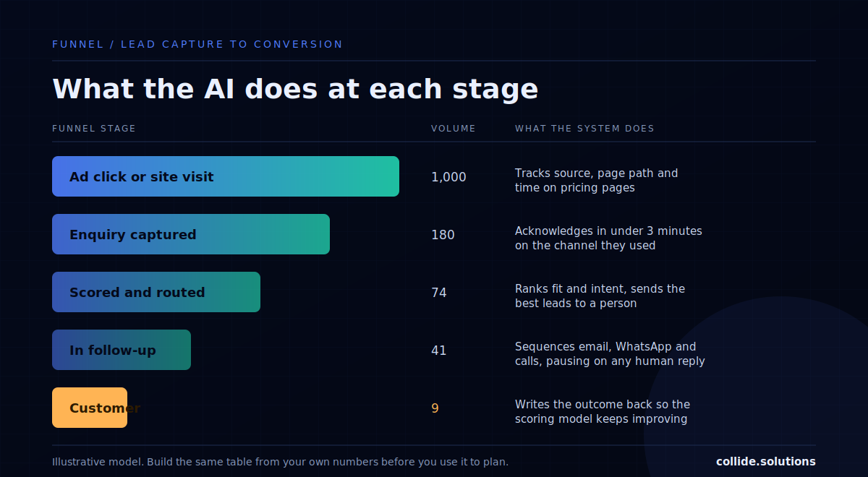This screenshot has height=477, width=868.
Task: Select the 'In follow-up' funnel bar
Action: pos(122,350)
